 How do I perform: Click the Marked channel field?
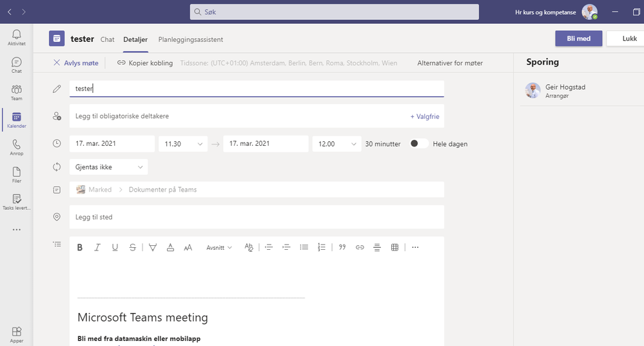[257, 190]
